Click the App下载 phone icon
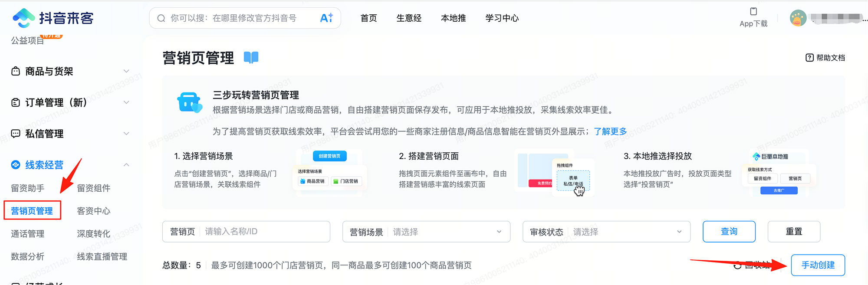Viewport: 868px width, 285px height. (x=753, y=12)
